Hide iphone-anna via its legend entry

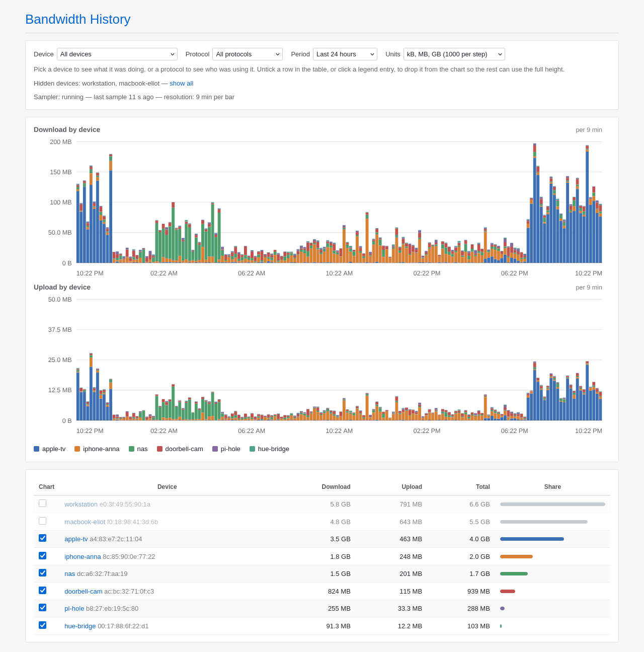click(x=97, y=449)
